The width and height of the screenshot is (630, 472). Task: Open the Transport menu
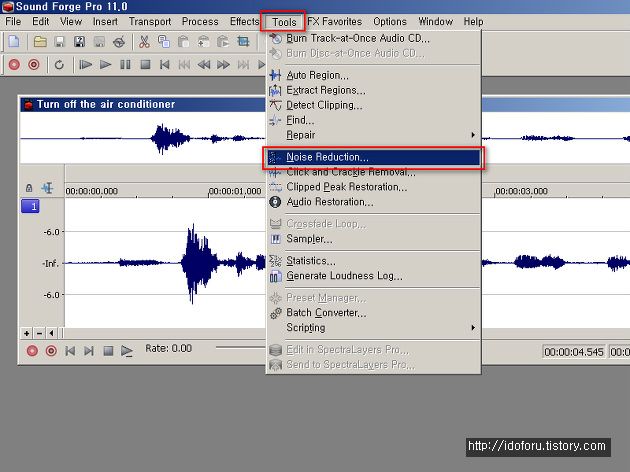(x=150, y=21)
